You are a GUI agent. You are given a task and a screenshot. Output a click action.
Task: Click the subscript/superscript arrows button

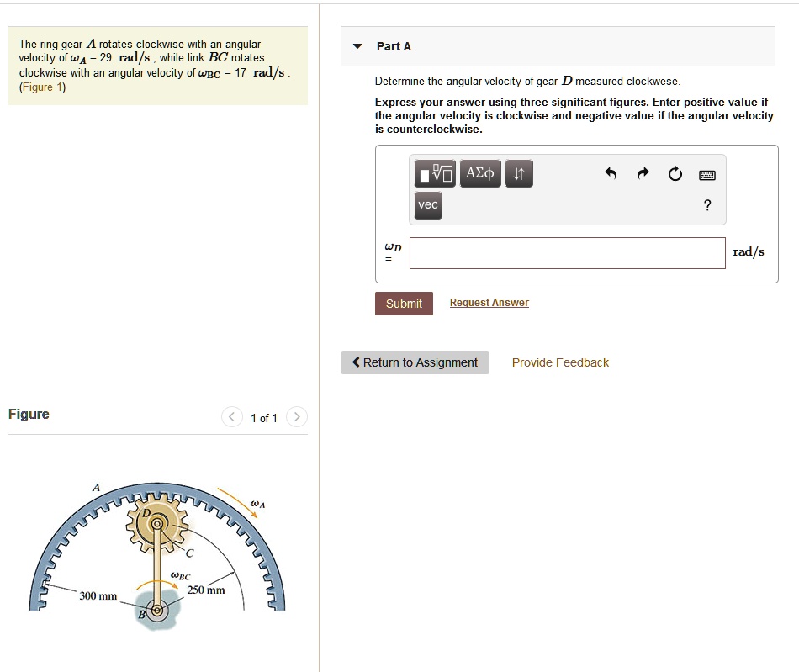click(x=519, y=174)
